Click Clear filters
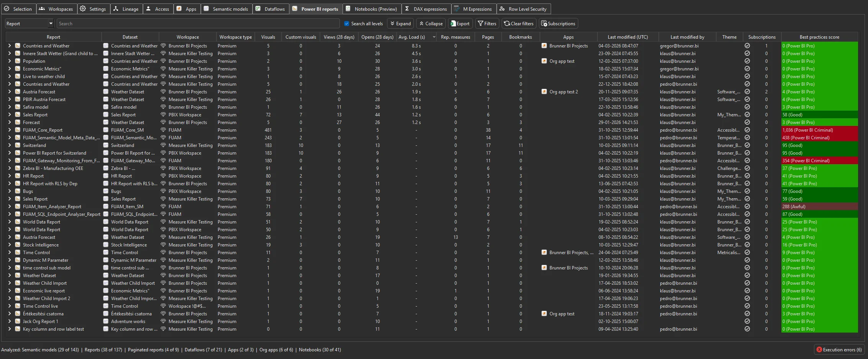Image resolution: width=868 pixels, height=359 pixels. tap(519, 24)
